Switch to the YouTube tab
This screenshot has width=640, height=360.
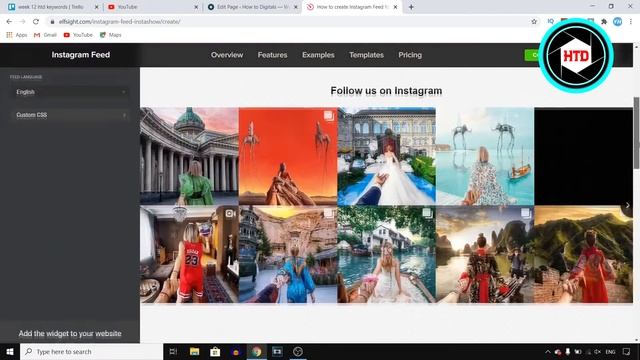pyautogui.click(x=152, y=7)
